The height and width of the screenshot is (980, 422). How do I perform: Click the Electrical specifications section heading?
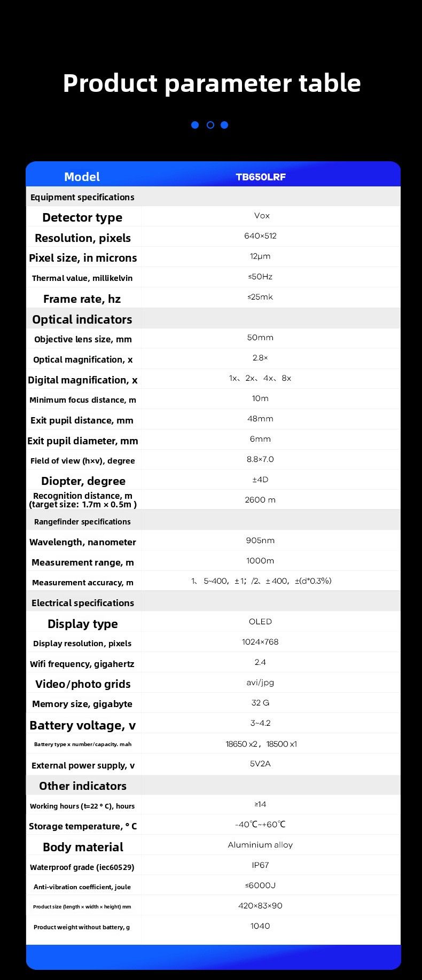[x=82, y=603]
